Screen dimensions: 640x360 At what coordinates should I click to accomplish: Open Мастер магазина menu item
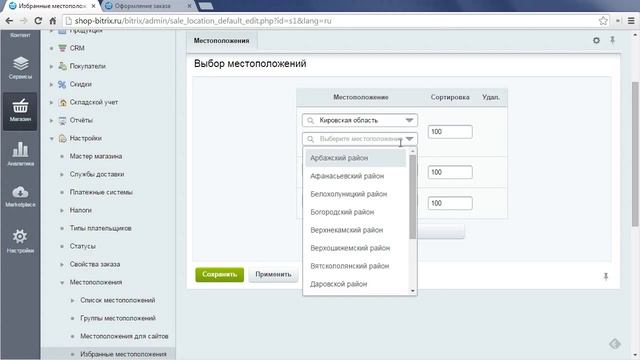point(96,156)
